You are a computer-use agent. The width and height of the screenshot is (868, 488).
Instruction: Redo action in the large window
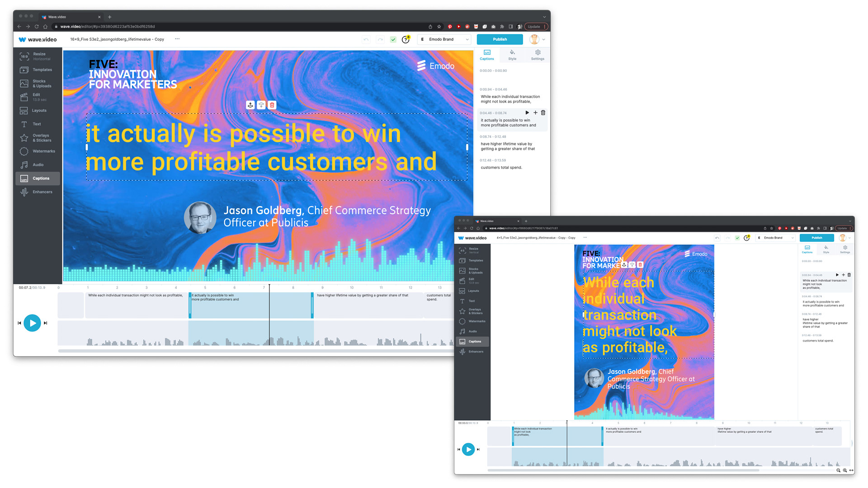(x=380, y=39)
